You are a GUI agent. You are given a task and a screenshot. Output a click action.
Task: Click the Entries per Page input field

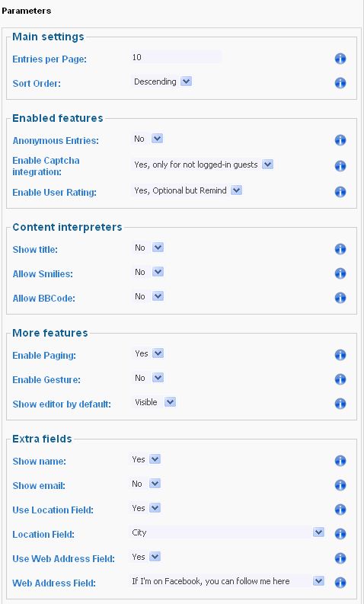[x=176, y=57]
